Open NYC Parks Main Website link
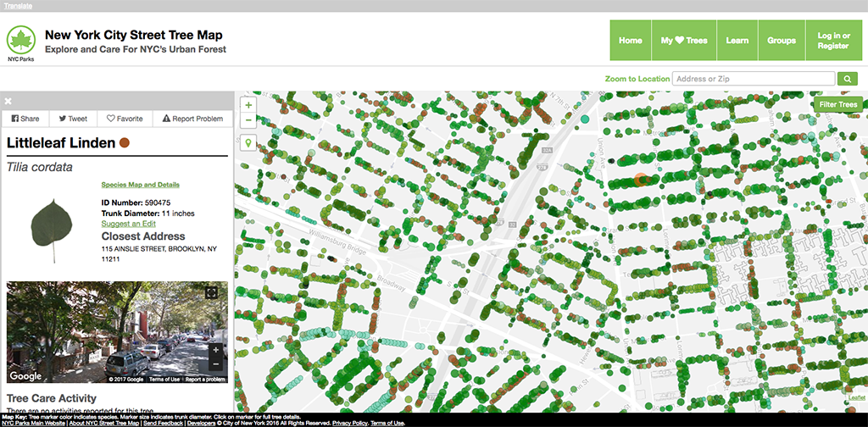 coord(33,423)
